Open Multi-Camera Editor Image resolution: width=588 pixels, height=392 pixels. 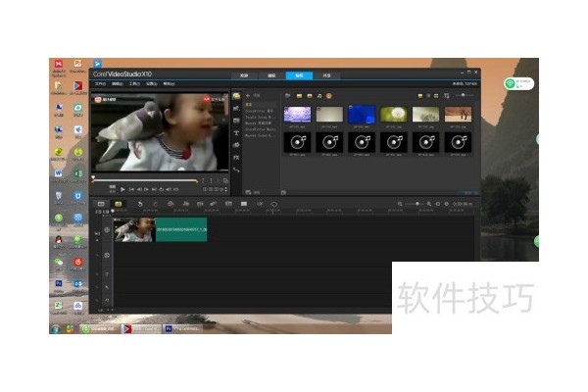tap(244, 204)
